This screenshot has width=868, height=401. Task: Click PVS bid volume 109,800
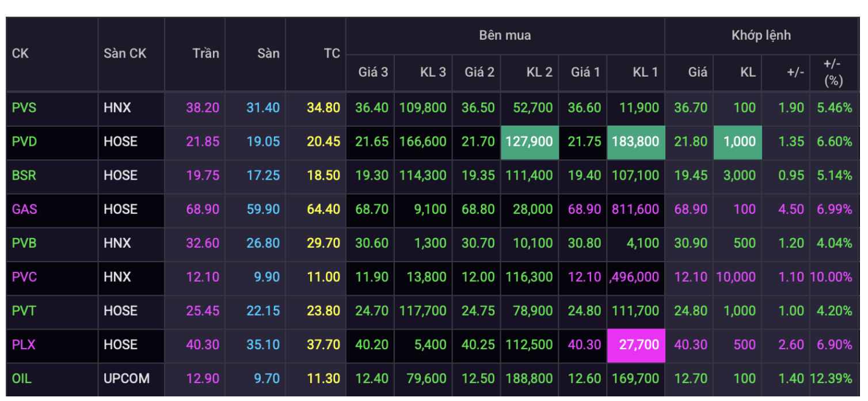click(x=422, y=108)
